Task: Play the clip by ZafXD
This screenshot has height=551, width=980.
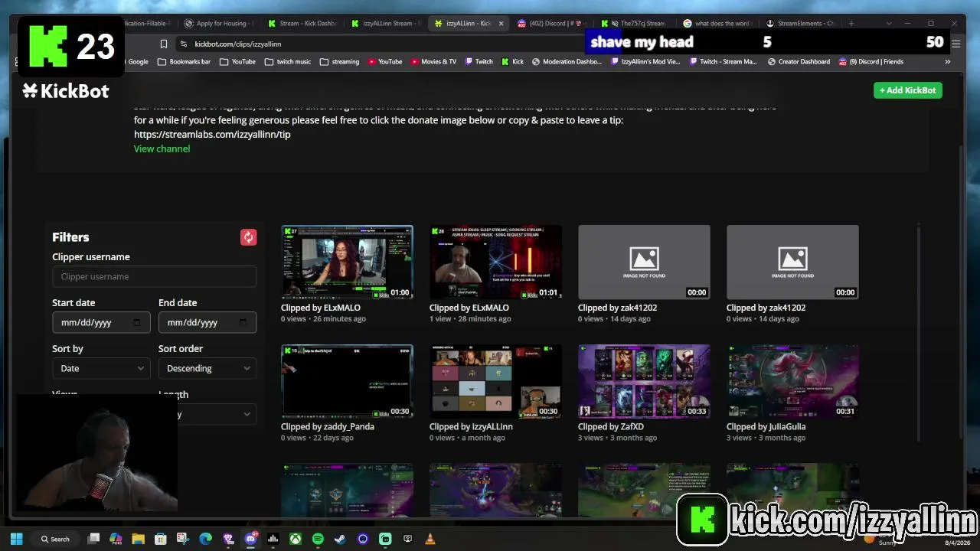Action: (644, 381)
